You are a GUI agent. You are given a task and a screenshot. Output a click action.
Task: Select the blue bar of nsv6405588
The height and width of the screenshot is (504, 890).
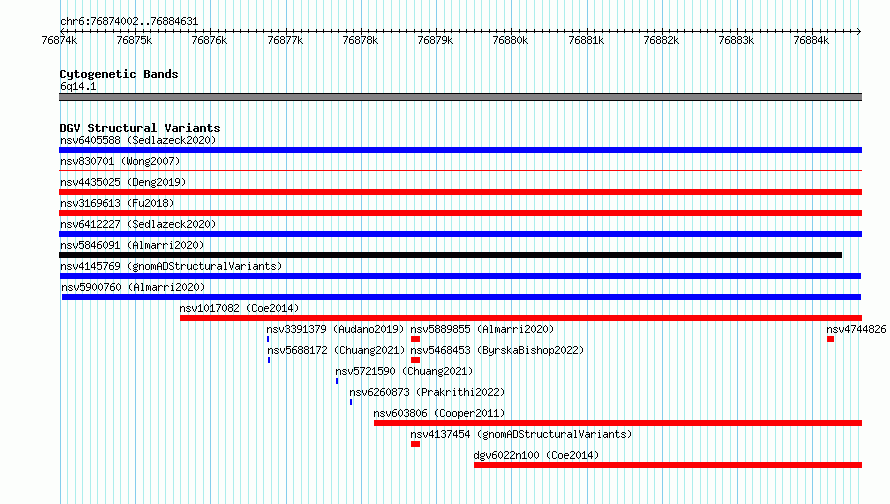460,150
